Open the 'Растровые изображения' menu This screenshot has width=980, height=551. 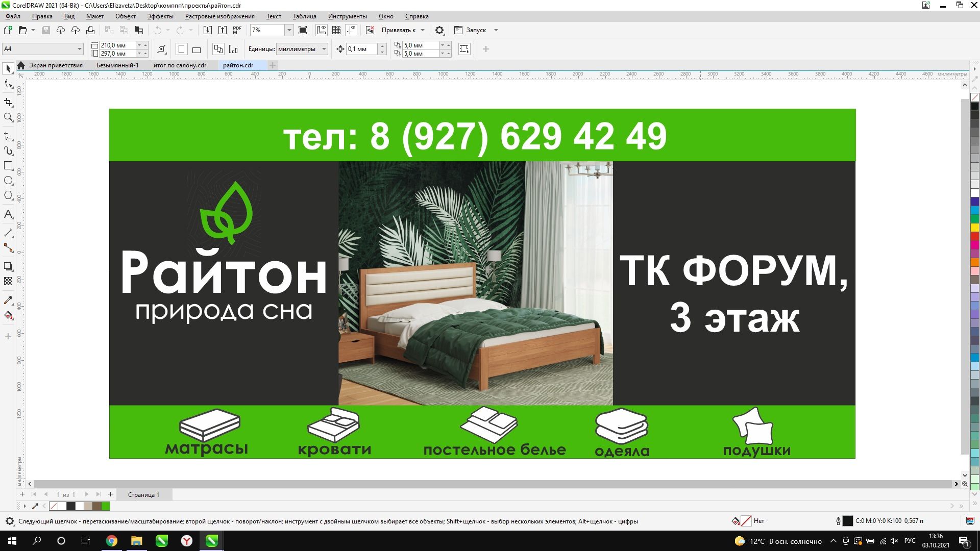219,16
